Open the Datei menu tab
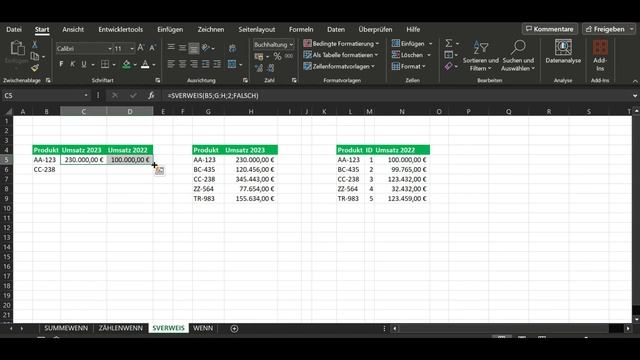Viewport: 640px width, 360px height. pos(14,29)
